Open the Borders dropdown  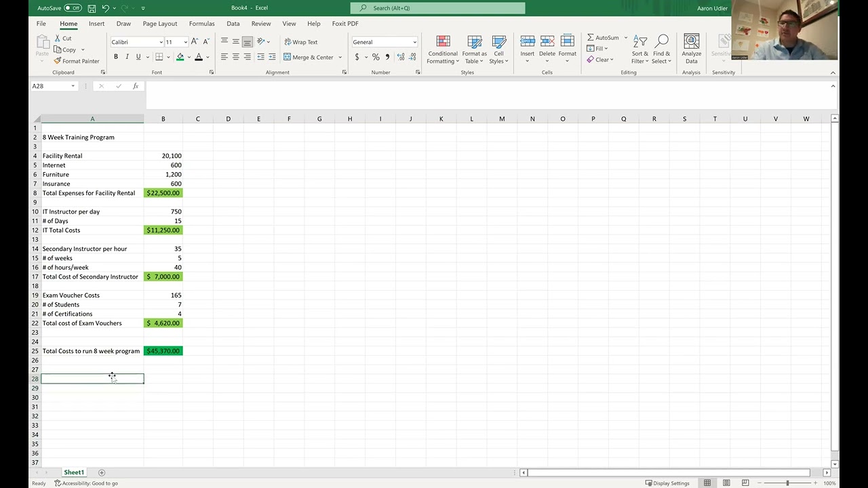168,57
